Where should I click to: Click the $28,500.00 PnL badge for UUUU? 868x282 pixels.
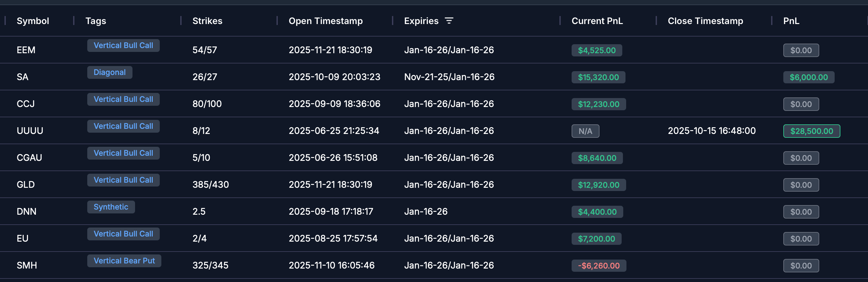[812, 131]
